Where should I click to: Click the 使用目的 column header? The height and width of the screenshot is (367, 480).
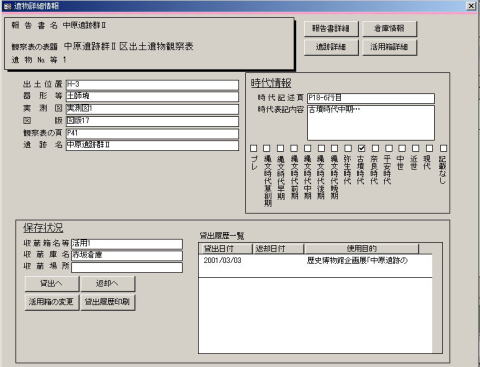tap(362, 249)
